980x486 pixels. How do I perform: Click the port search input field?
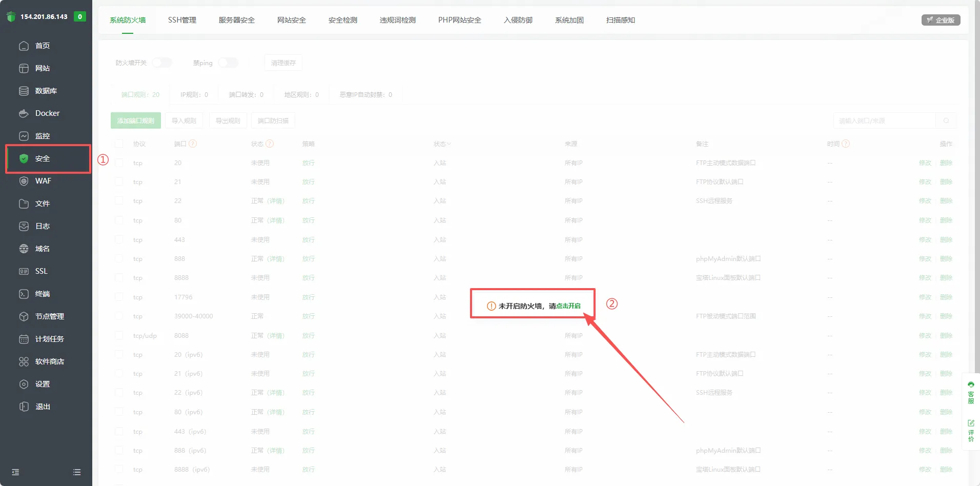(884, 120)
